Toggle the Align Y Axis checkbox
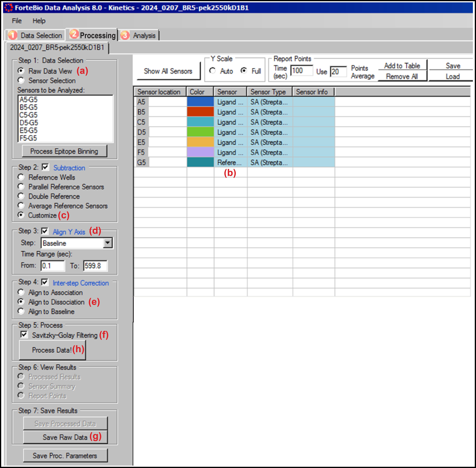The height and width of the screenshot is (468, 476). pos(45,231)
